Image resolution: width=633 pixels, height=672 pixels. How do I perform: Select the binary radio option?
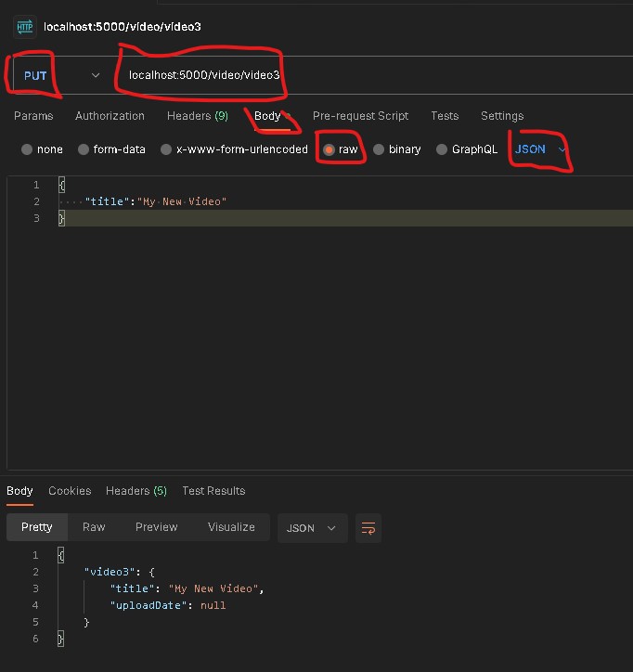pos(379,149)
